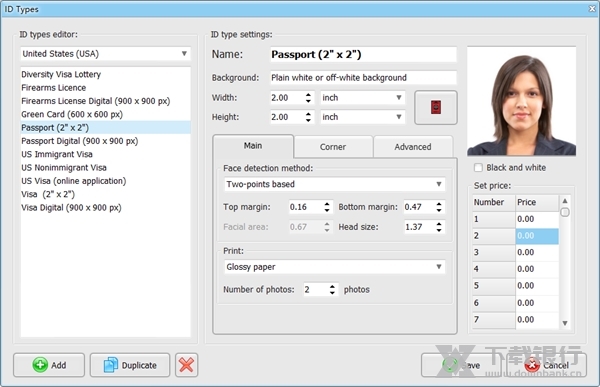This screenshot has width=600, height=387.
Task: Click the Price column header
Action: [x=537, y=202]
